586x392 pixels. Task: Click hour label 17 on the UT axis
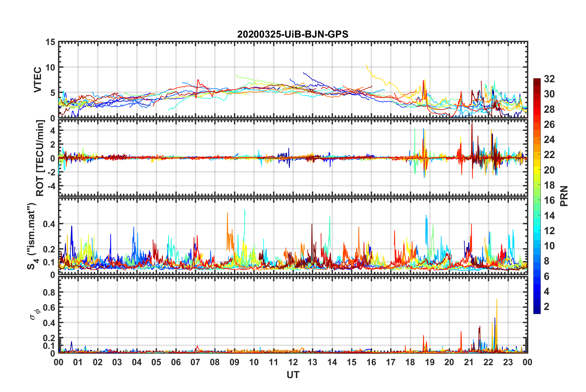click(391, 362)
